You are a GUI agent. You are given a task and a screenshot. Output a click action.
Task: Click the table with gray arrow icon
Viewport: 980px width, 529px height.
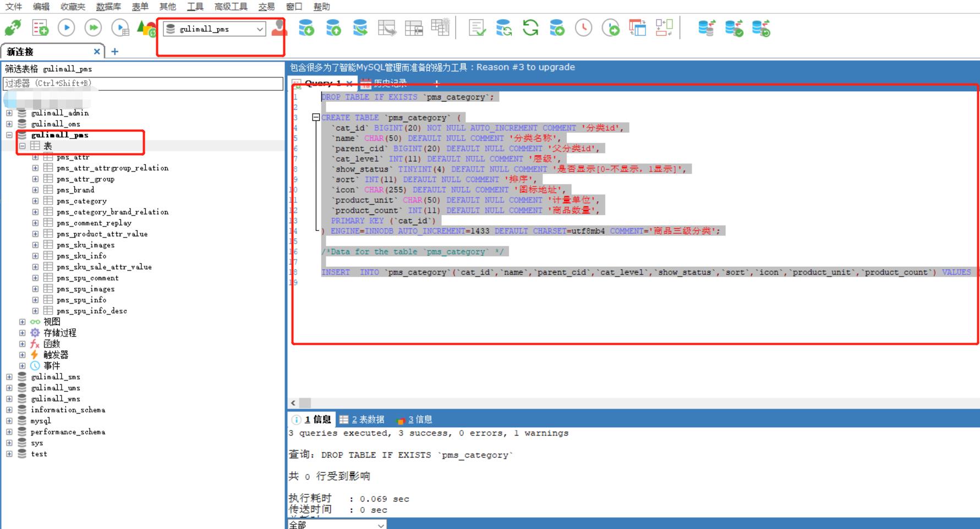387,27
